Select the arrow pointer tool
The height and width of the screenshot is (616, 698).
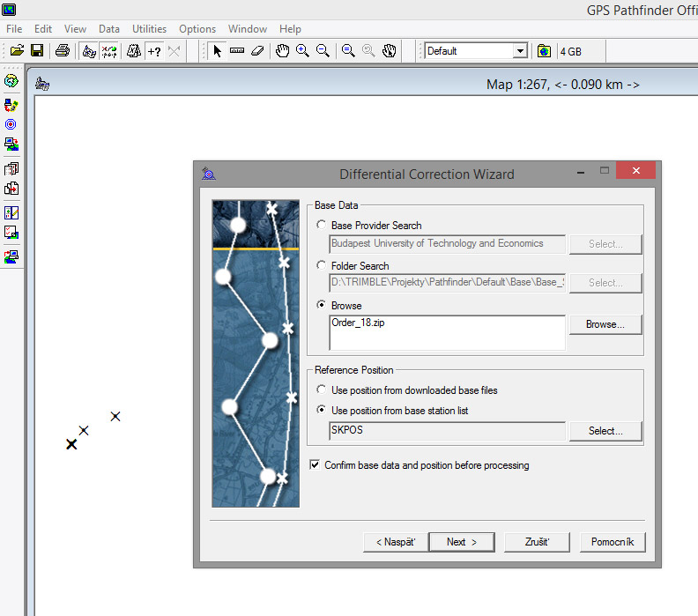tap(217, 51)
